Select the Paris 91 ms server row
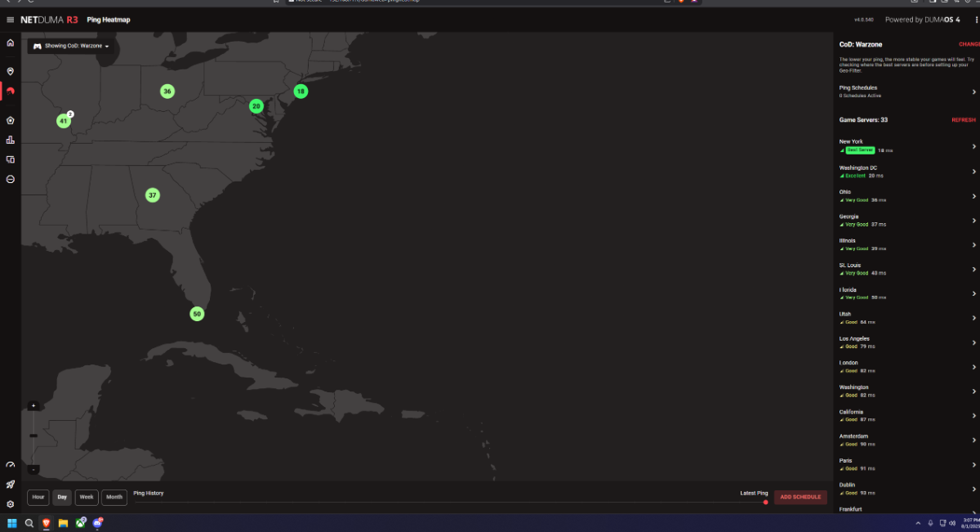This screenshot has width=980, height=532. point(906,465)
